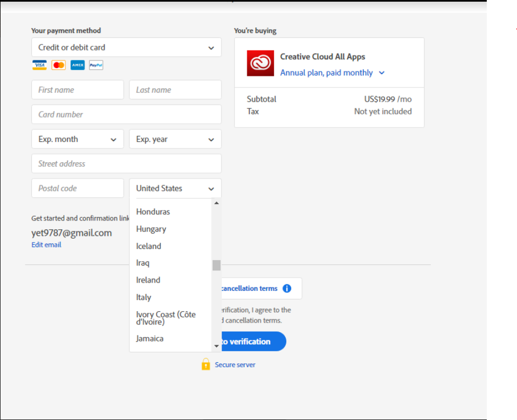Select Iraq from country list
Image resolution: width=517 pixels, height=420 pixels.
(x=143, y=263)
